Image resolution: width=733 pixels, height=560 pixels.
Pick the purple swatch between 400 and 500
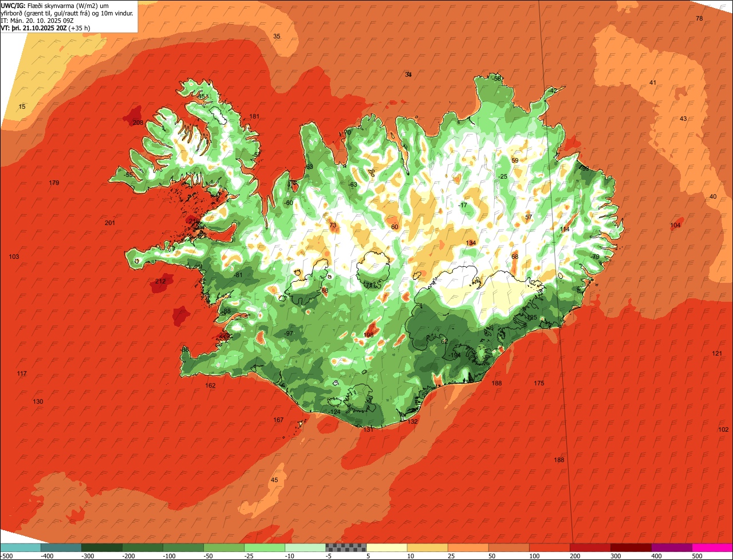click(x=672, y=547)
